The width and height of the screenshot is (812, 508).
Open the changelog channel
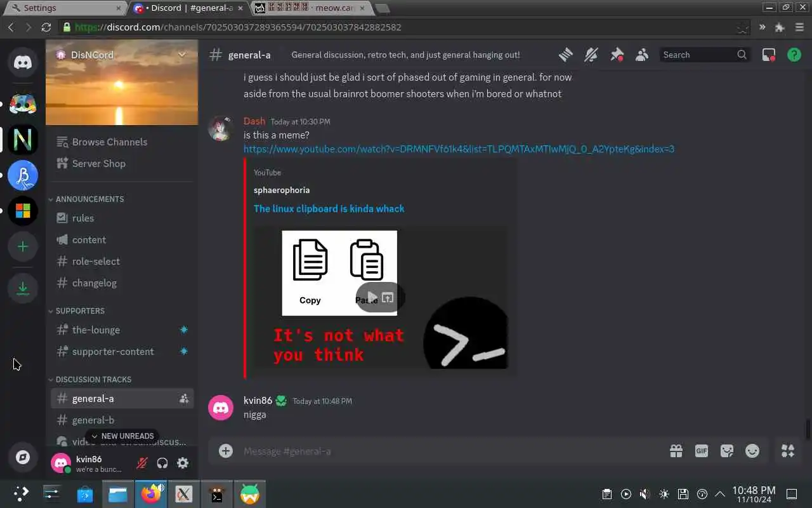coord(122,283)
